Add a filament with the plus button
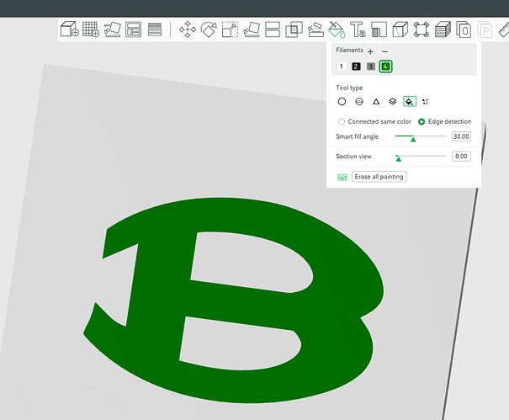Screen dimensions: 509x420 click(x=370, y=51)
